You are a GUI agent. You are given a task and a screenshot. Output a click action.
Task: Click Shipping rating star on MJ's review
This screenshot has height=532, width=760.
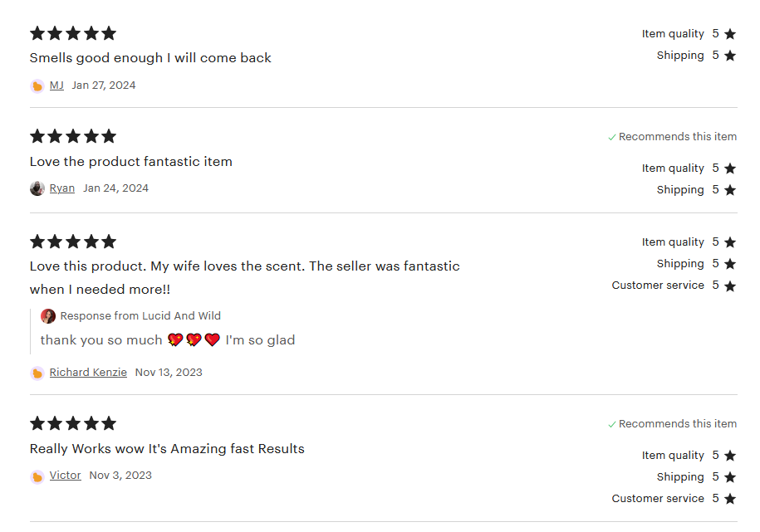point(730,56)
